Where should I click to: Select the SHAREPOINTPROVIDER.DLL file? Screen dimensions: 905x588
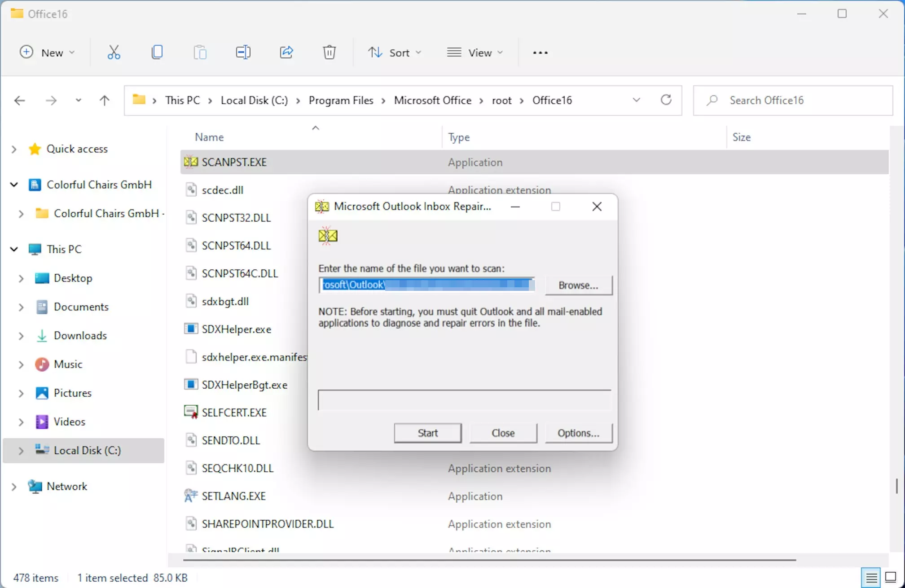coord(268,524)
